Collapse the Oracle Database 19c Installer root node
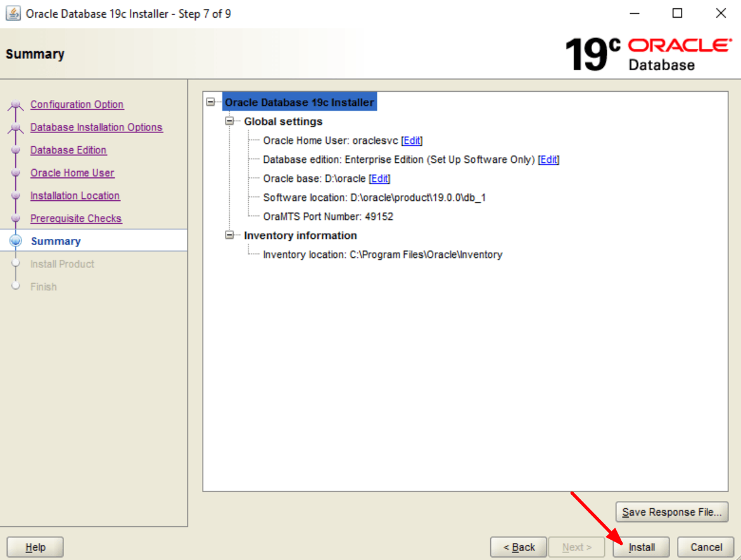741x560 pixels. pyautogui.click(x=211, y=102)
